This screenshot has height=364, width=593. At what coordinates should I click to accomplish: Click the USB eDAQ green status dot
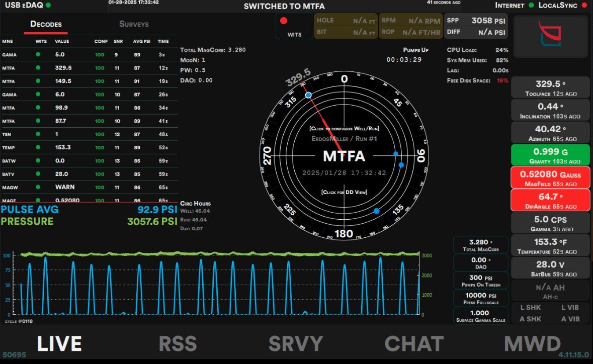[x=48, y=6]
